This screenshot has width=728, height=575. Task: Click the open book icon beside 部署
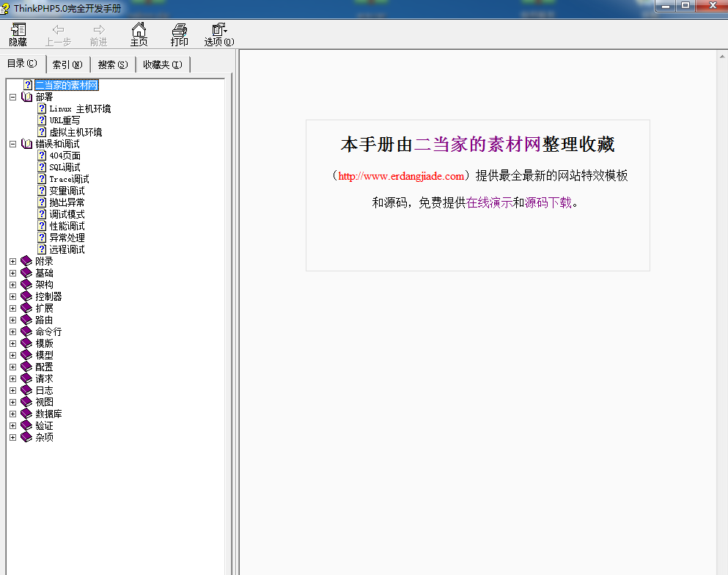[27, 97]
